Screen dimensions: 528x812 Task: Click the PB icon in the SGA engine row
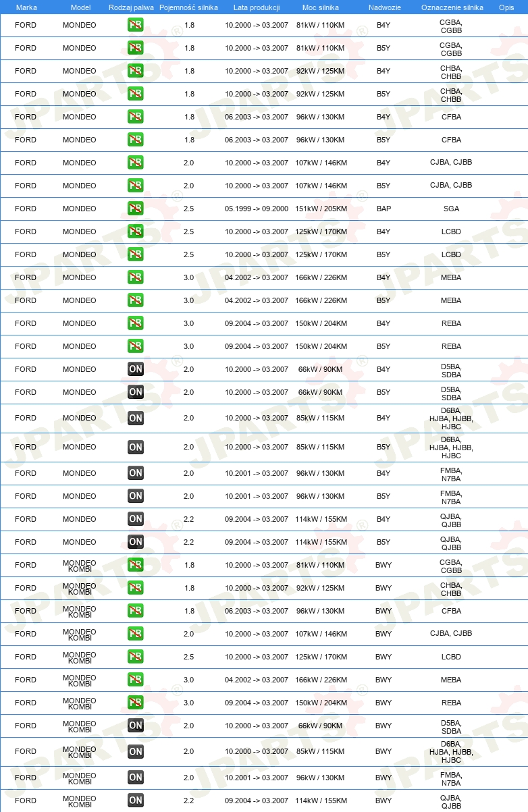[x=136, y=209]
